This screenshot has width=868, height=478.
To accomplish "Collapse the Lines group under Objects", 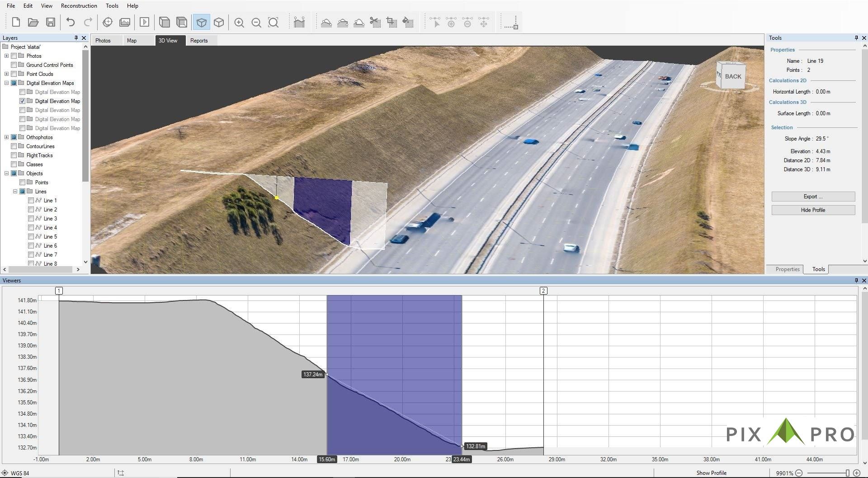I will 15,191.
